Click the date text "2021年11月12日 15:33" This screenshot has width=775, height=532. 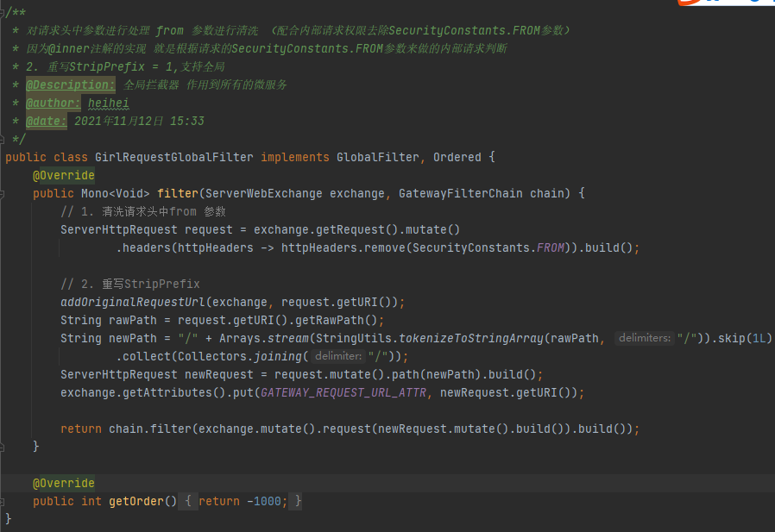tap(139, 121)
